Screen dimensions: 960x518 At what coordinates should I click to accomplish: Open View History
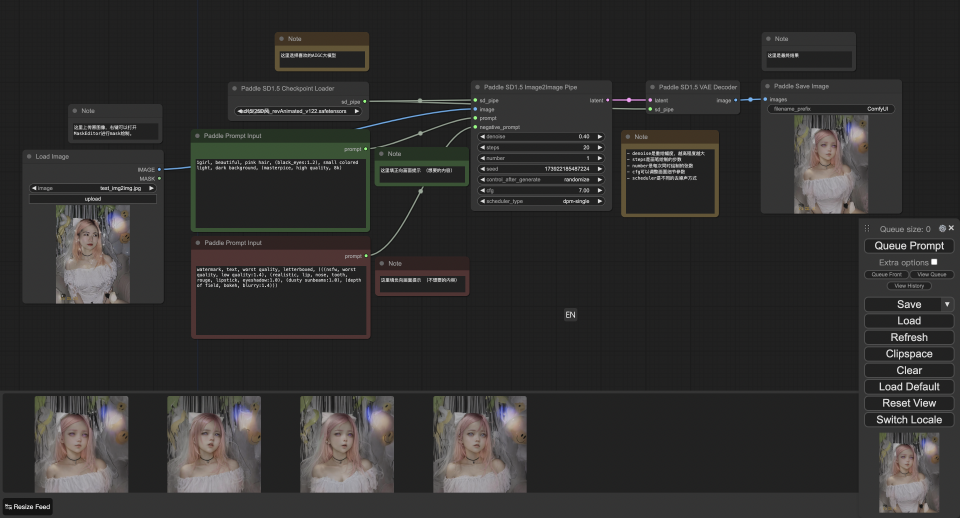909,286
